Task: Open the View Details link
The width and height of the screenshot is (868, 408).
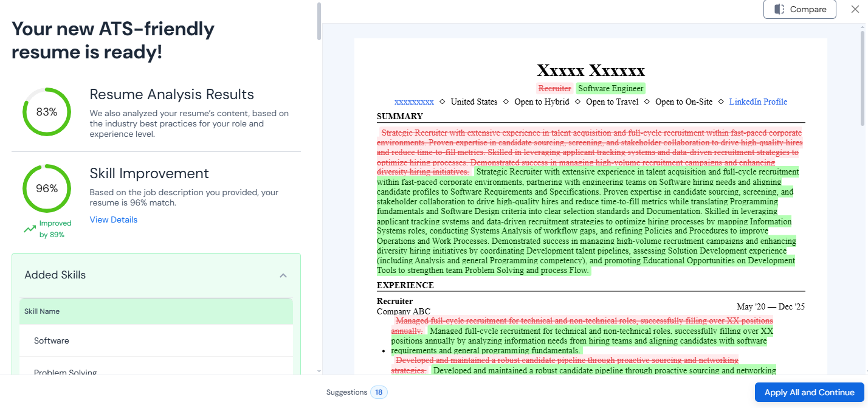Action: [114, 220]
